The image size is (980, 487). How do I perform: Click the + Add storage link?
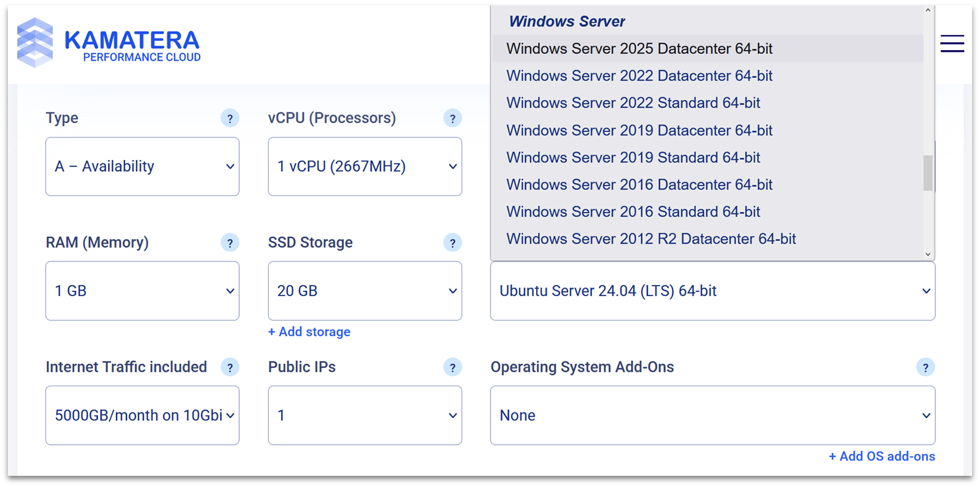[x=309, y=332]
